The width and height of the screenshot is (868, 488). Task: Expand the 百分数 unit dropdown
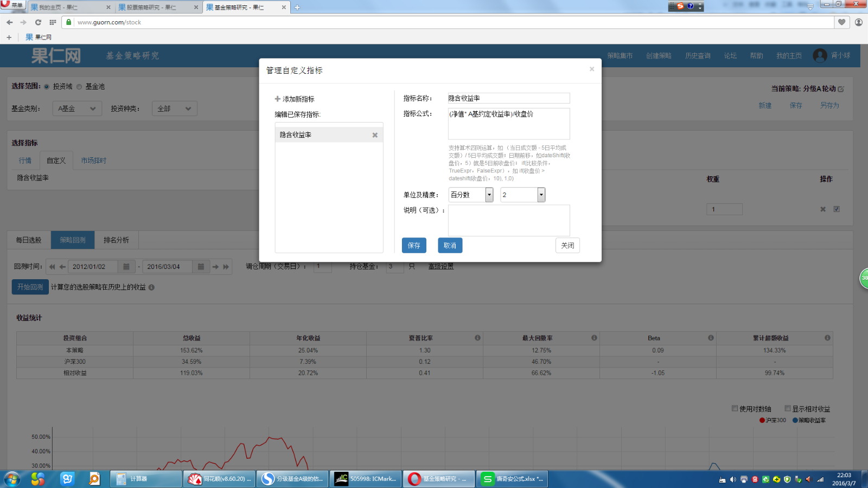coord(489,195)
